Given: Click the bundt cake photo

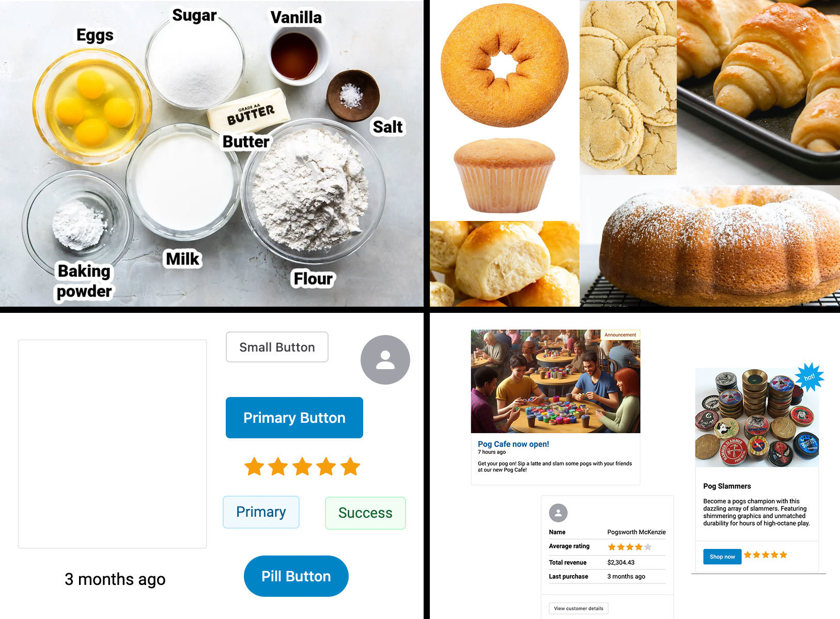Looking at the screenshot, I should point(720,247).
